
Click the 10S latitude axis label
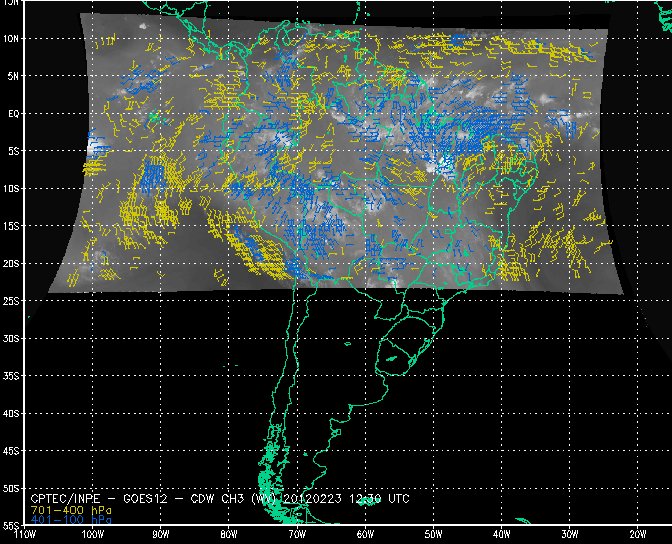(11, 189)
